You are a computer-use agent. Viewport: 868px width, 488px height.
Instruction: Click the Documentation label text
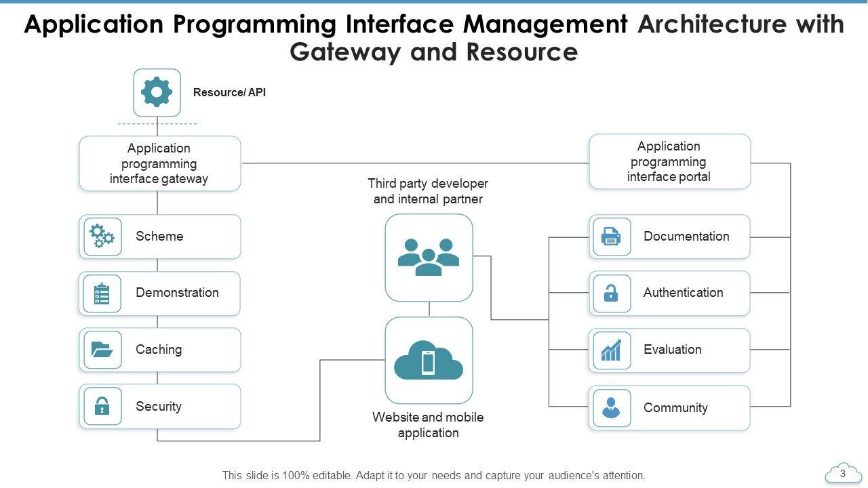[x=686, y=237]
